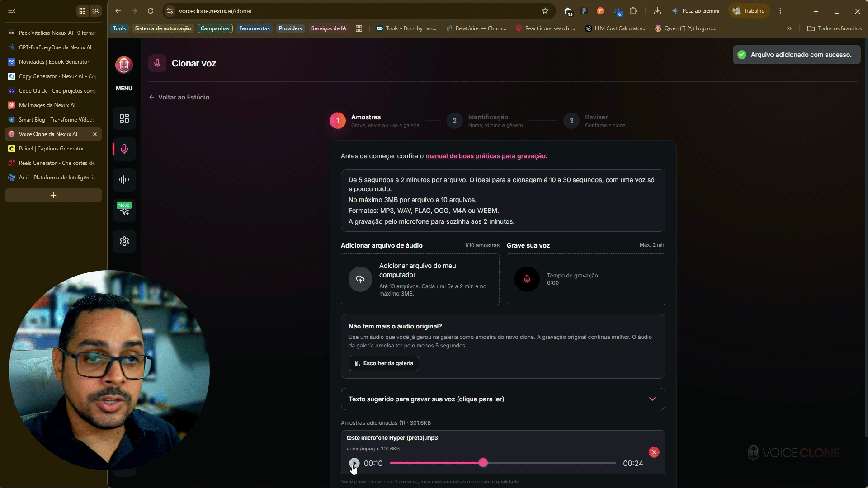Open the dashboard grid icon in sidebar

tap(124, 118)
